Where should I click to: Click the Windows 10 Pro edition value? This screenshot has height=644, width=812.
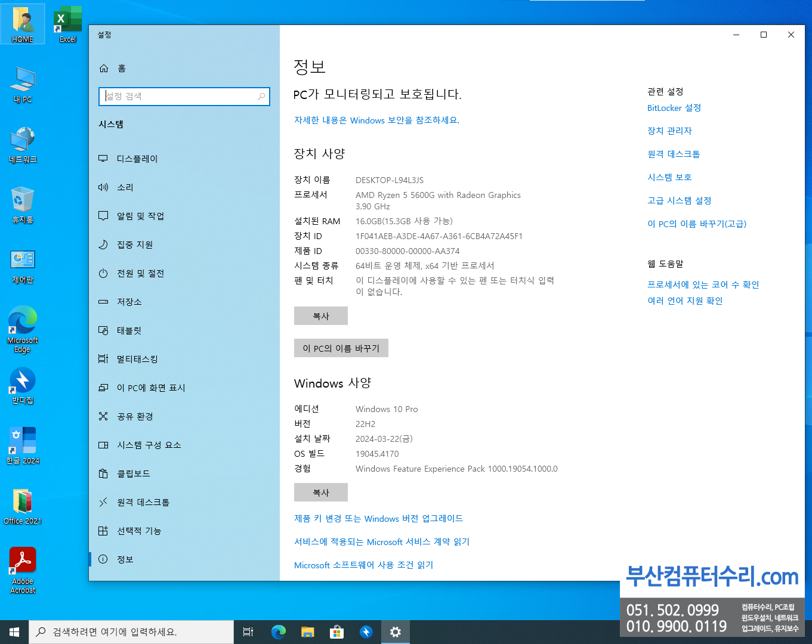(387, 409)
